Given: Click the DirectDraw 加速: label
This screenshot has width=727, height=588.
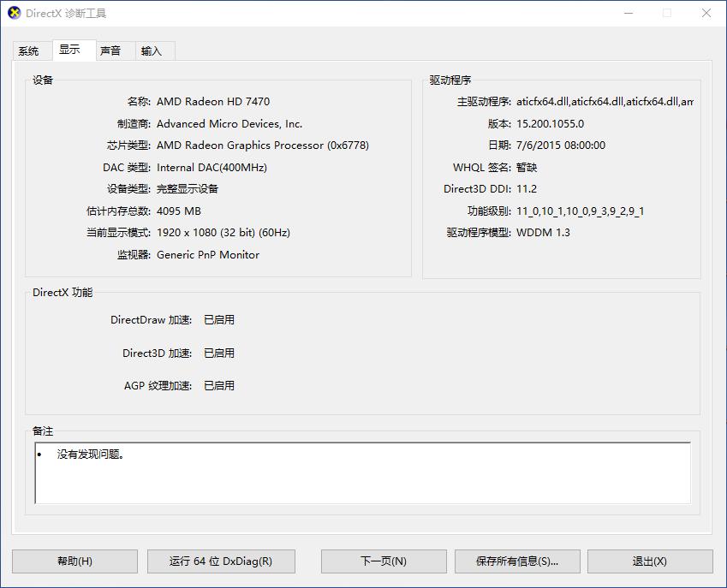Looking at the screenshot, I should click(x=152, y=320).
